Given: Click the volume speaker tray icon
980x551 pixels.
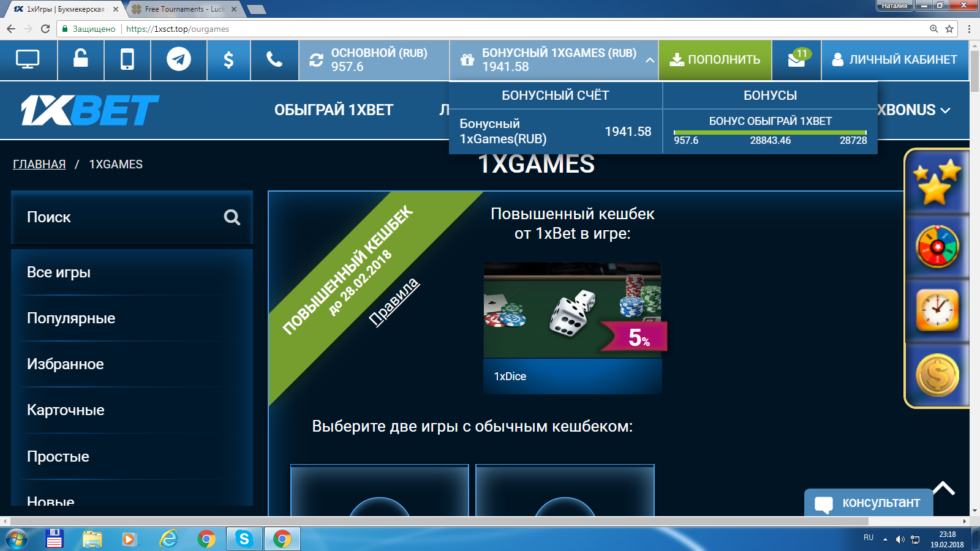Looking at the screenshot, I should click(x=900, y=539).
